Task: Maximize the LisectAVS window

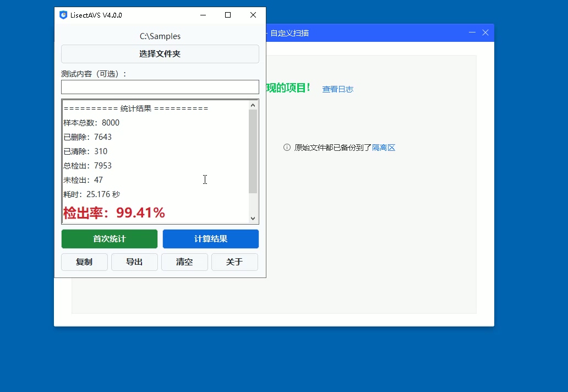Action: [228, 15]
